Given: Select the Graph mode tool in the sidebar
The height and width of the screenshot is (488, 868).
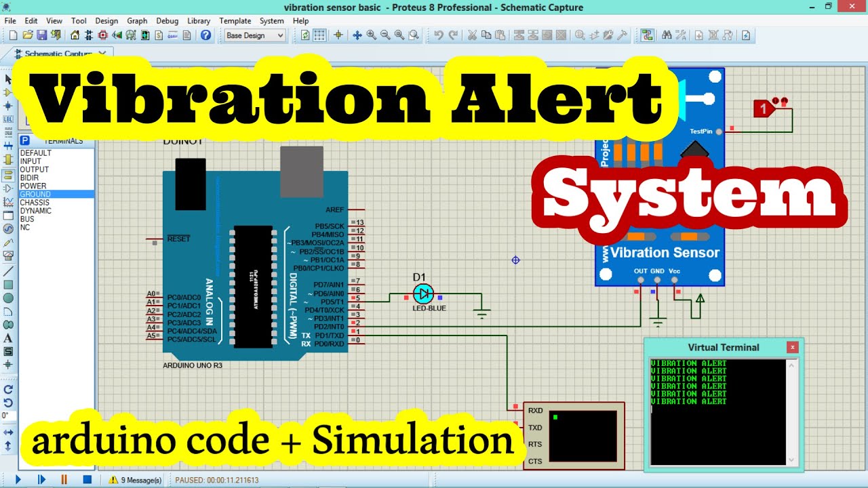Looking at the screenshot, I should (8, 201).
